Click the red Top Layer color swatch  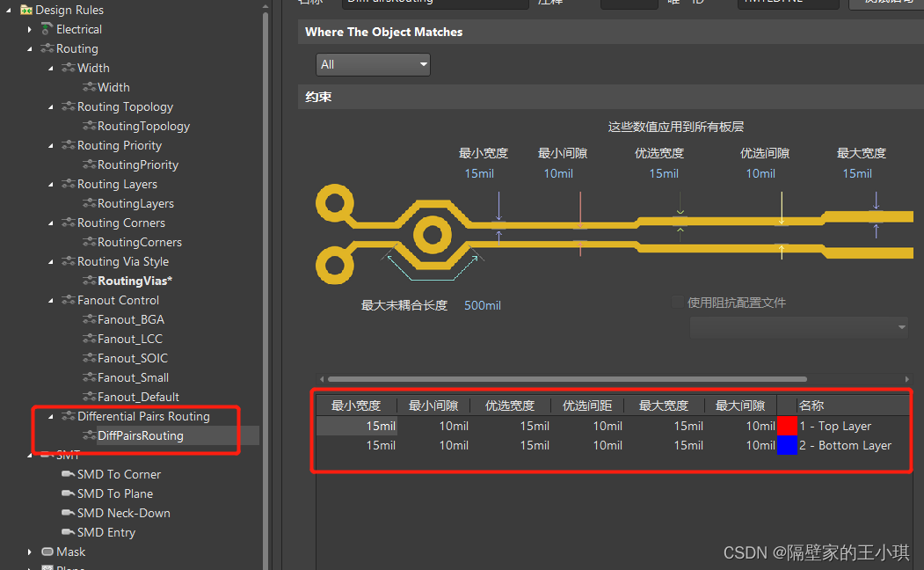pos(787,426)
